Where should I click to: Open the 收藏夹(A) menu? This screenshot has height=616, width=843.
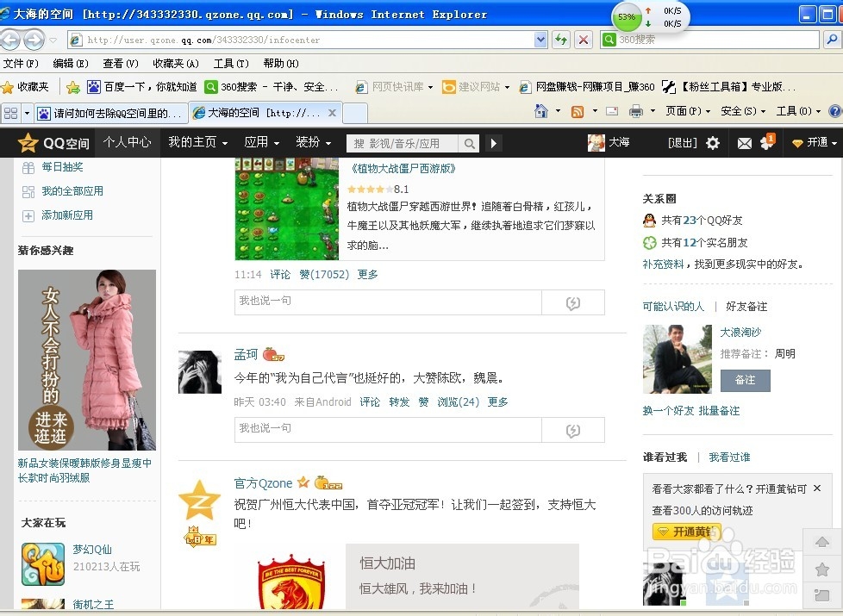(x=176, y=64)
